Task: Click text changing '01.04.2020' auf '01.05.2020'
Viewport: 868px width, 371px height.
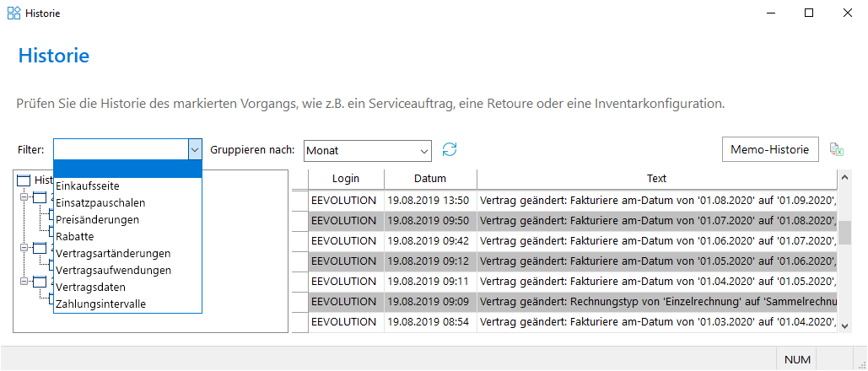Action: pos(657,282)
